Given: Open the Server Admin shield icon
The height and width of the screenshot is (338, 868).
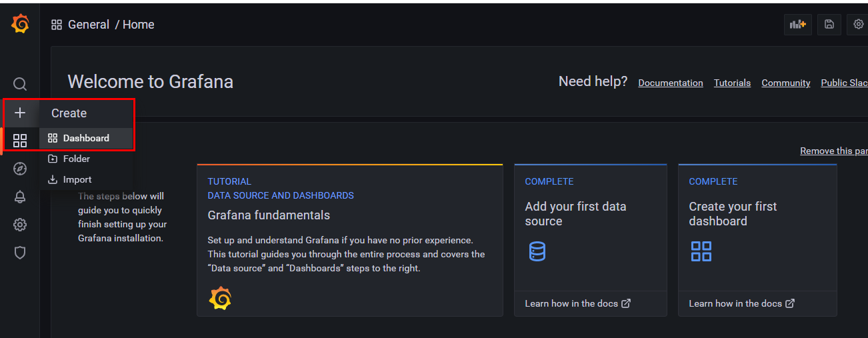Looking at the screenshot, I should coord(20,253).
